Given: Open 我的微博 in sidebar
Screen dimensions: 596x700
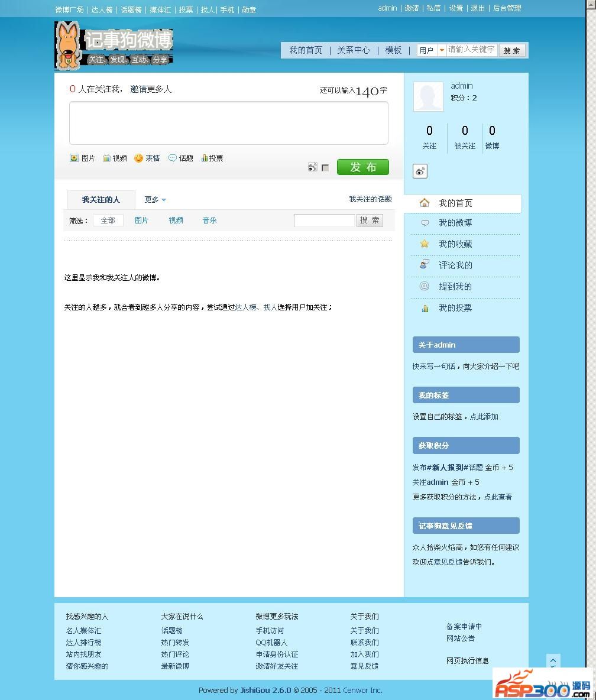Looking at the screenshot, I should [455, 223].
